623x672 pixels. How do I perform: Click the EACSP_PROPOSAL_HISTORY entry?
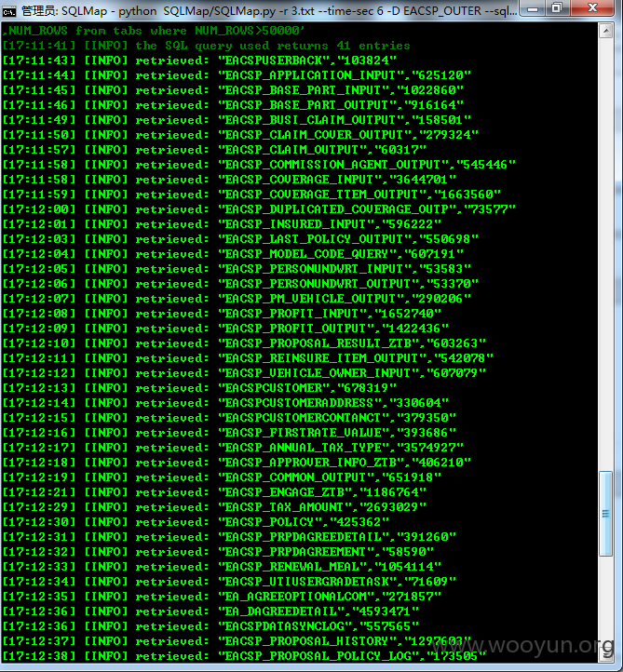coord(237,641)
